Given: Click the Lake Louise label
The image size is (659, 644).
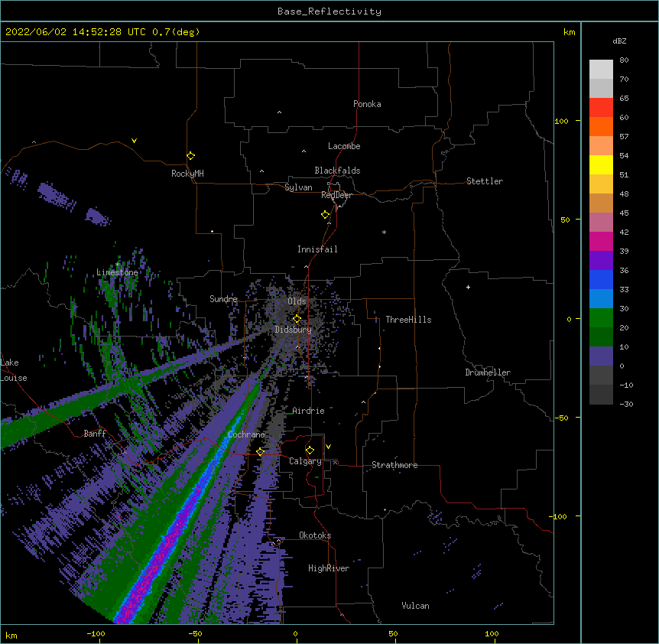Looking at the screenshot, I should (x=14, y=370).
